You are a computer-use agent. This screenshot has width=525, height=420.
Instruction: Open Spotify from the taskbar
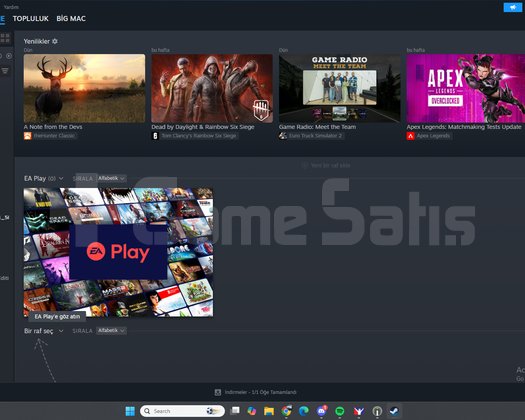point(340,411)
